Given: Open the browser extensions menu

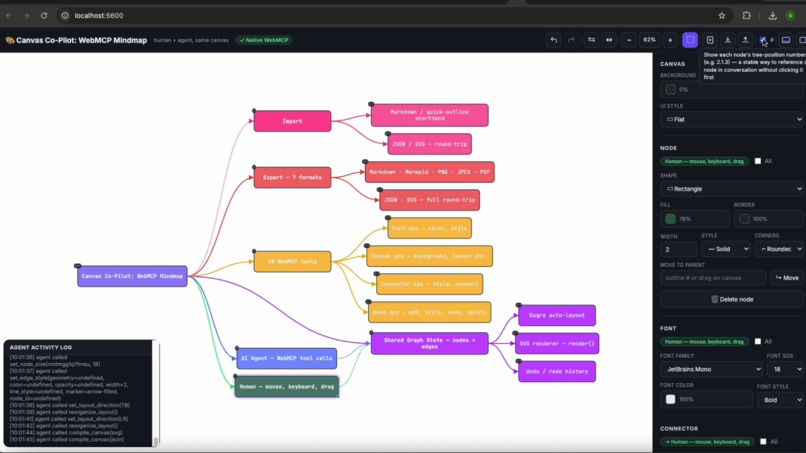Looking at the screenshot, I should click(x=746, y=15).
